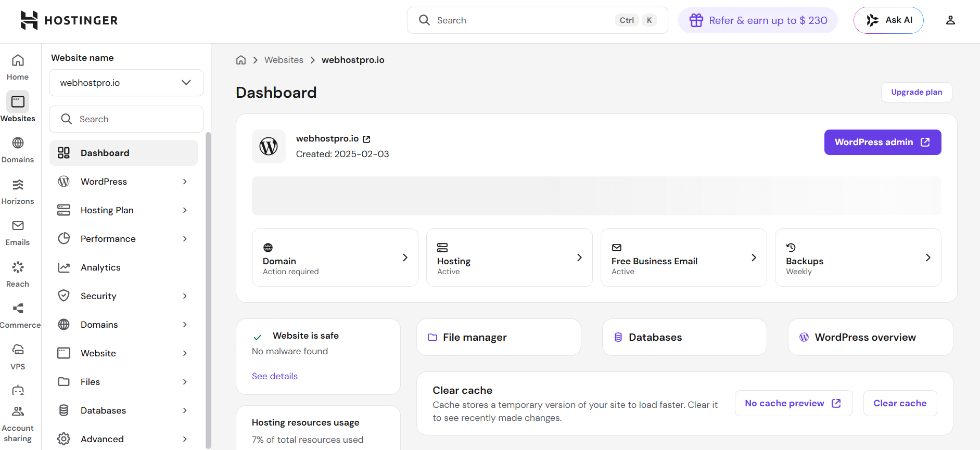Expand the WordPress sidebar menu
This screenshot has height=450, width=980.
click(x=185, y=182)
